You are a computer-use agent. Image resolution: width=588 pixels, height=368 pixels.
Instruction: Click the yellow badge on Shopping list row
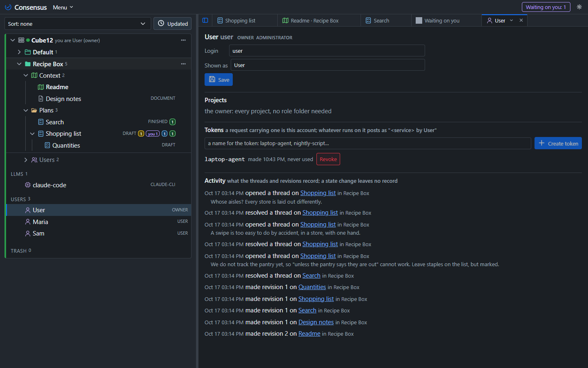tap(141, 134)
